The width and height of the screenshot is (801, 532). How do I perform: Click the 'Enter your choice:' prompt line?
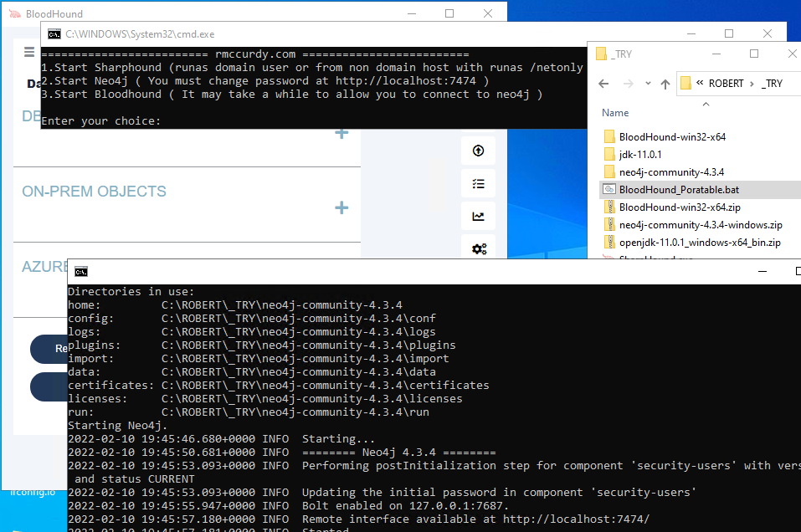click(x=100, y=121)
